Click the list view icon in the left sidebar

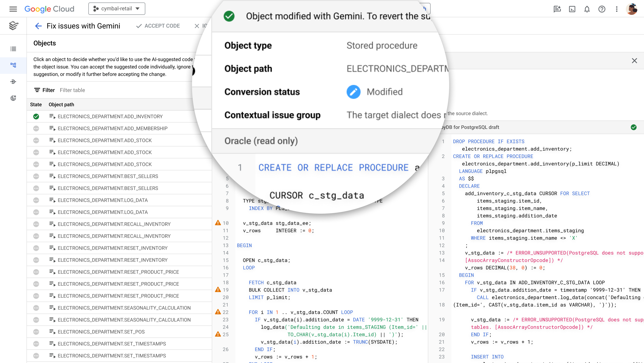coord(13,49)
